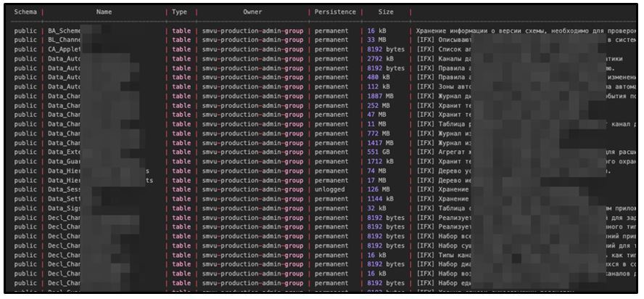The height and width of the screenshot is (299, 644).
Task: Click the Data_Sett table name
Action: 65,200
